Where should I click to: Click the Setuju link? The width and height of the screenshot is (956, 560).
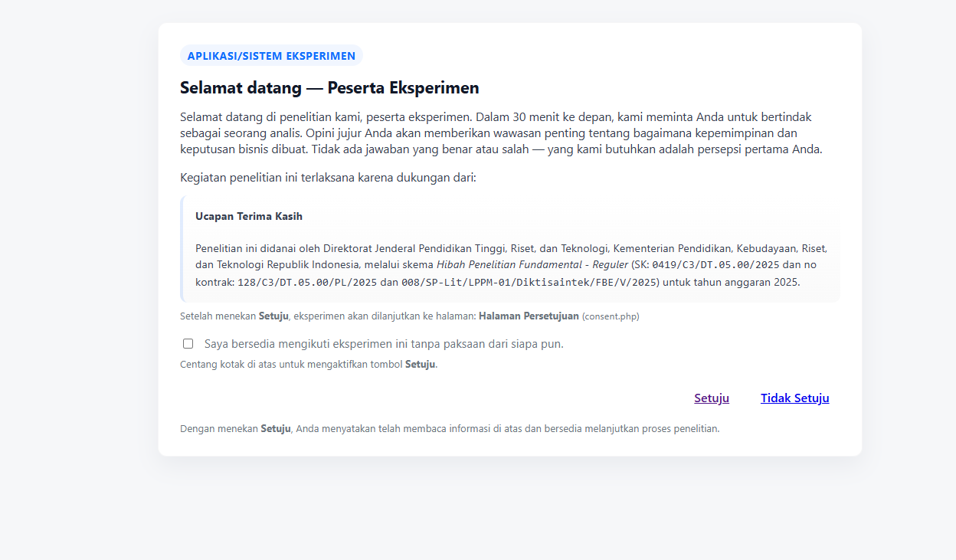pyautogui.click(x=711, y=398)
